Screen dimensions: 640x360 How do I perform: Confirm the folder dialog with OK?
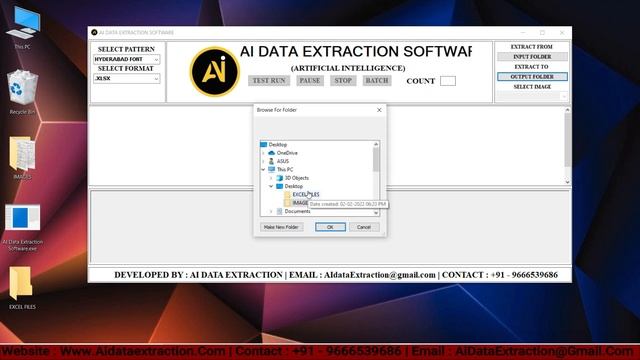coord(330,227)
